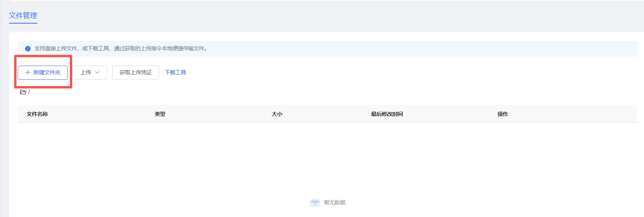Click the 大小 column header
Image resolution: width=644 pixels, height=217 pixels.
pyautogui.click(x=277, y=114)
